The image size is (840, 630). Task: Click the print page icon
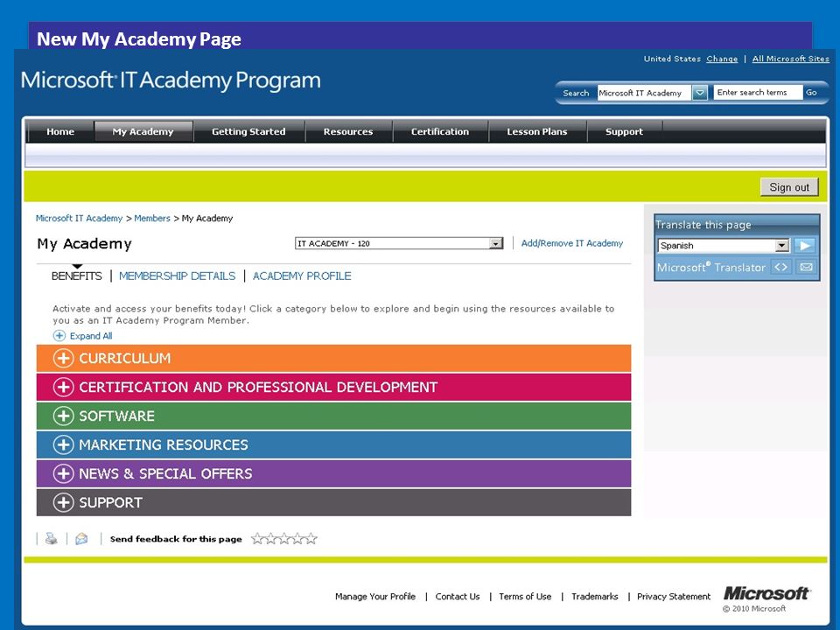(x=52, y=538)
